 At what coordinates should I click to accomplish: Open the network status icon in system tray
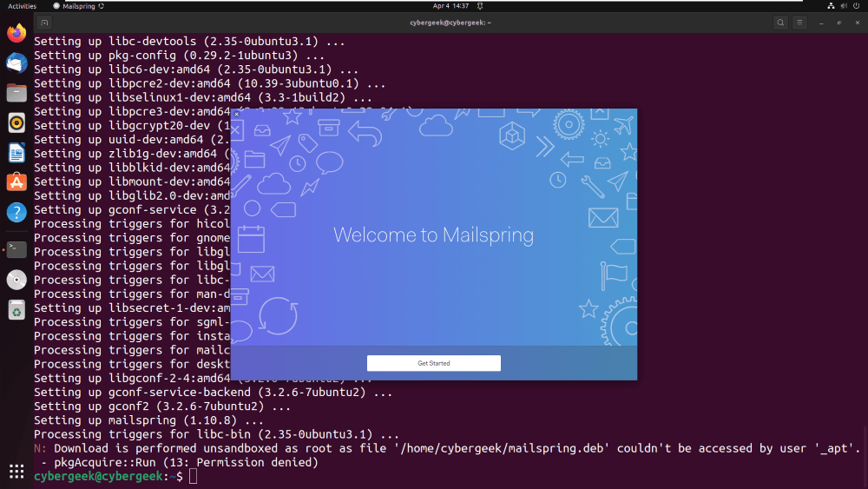tap(831, 6)
